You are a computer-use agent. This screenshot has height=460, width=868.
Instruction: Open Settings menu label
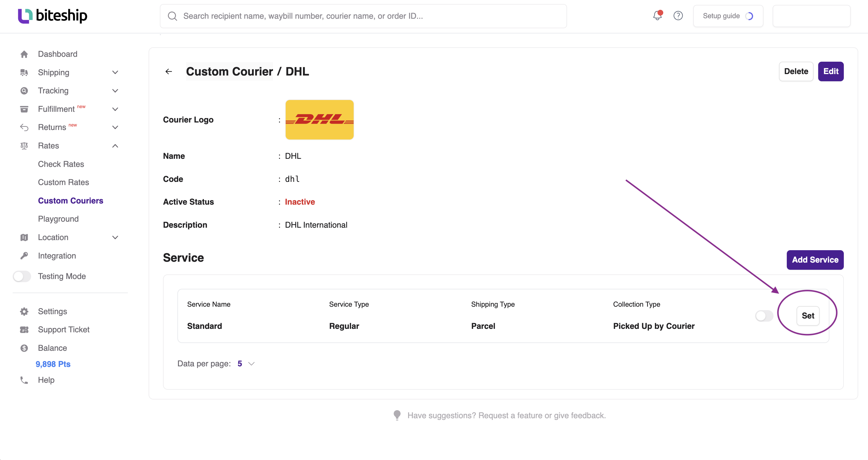coord(53,311)
